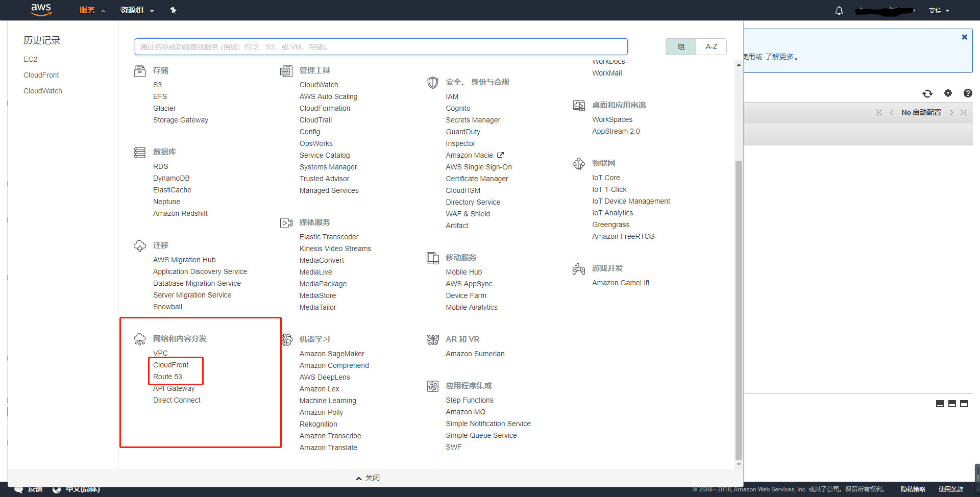The image size is (980, 497).
Task: Open CloudWatch from history list
Action: 43,91
